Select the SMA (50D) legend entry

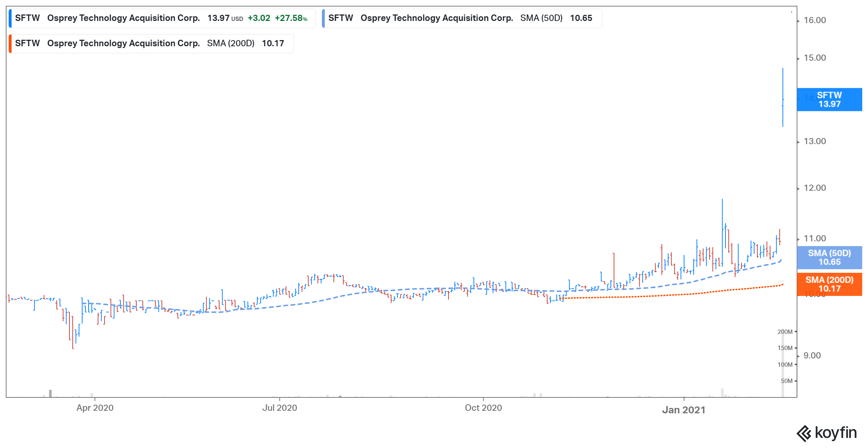click(462, 18)
